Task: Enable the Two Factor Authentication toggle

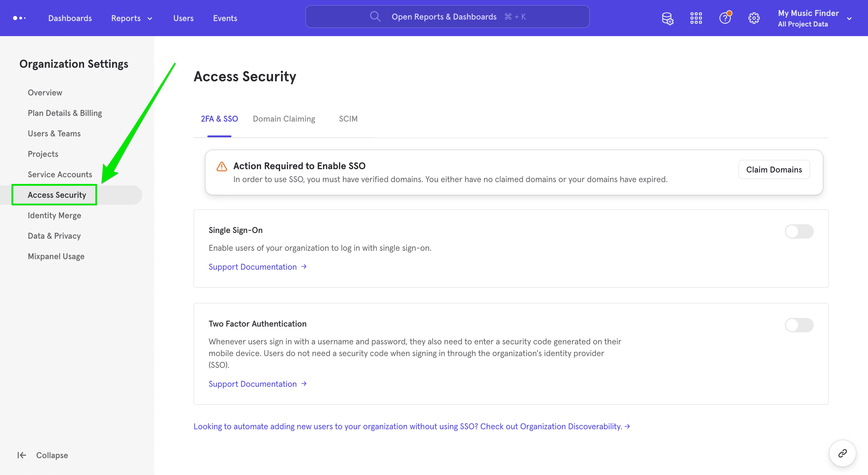Action: (x=799, y=325)
